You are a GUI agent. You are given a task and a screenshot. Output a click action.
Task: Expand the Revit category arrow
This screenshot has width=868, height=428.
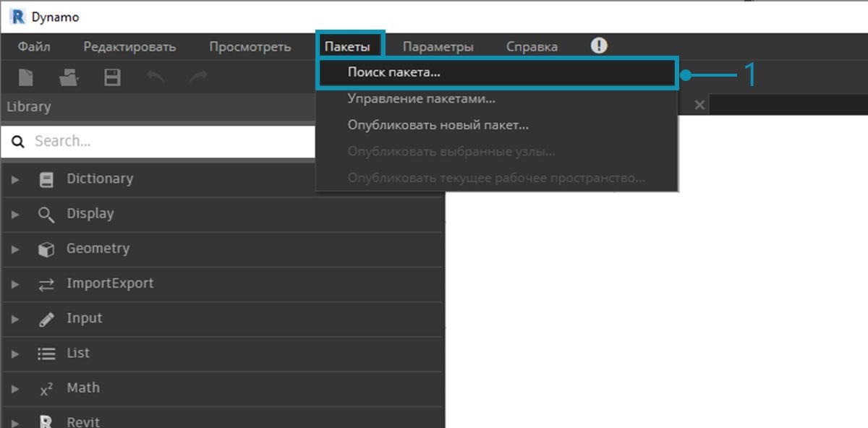(x=15, y=422)
